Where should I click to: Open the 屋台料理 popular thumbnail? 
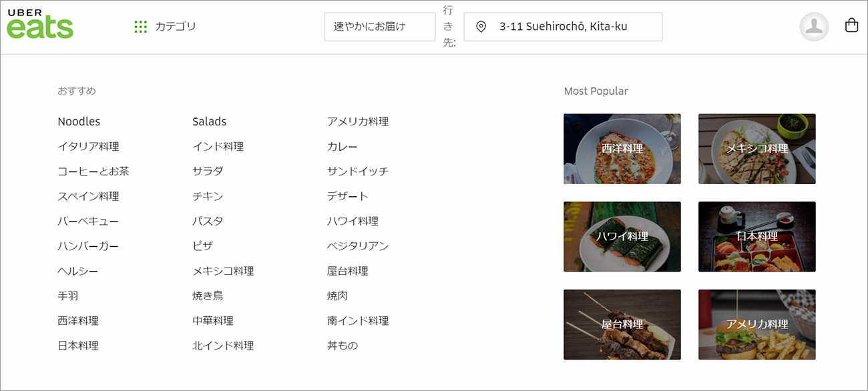(622, 324)
